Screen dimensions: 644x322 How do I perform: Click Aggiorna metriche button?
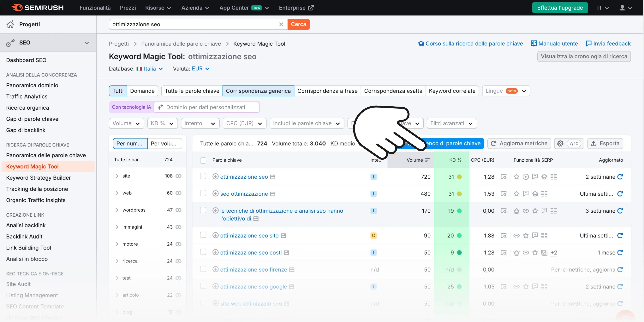519,144
